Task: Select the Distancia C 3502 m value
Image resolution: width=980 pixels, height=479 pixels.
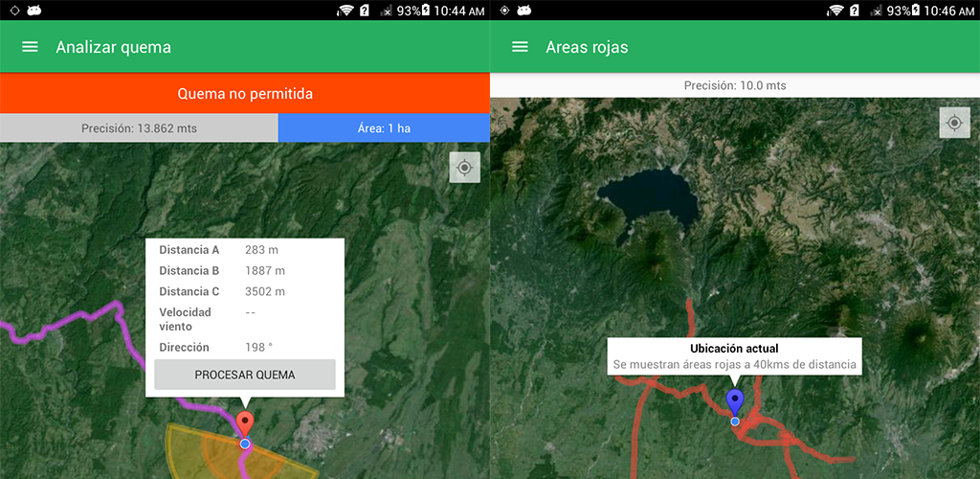Action: pyautogui.click(x=265, y=291)
